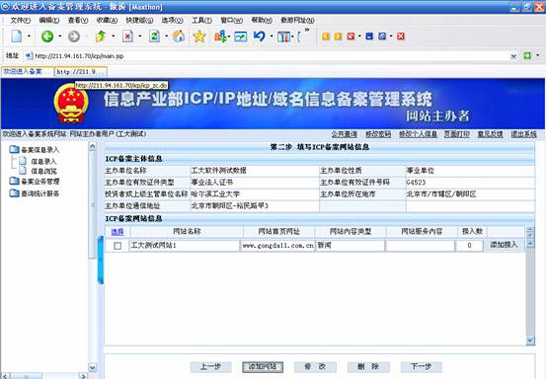Click the 下一步 button

[x=421, y=367]
